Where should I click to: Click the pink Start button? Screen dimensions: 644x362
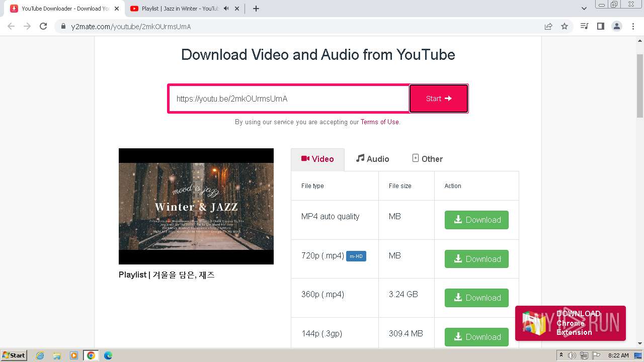click(439, 99)
